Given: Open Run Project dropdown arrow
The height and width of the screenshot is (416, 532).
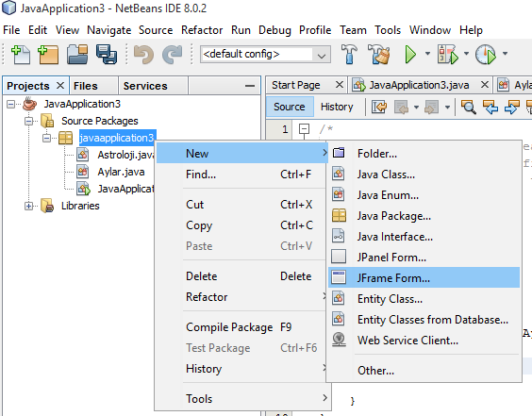Looking at the screenshot, I should 427,54.
